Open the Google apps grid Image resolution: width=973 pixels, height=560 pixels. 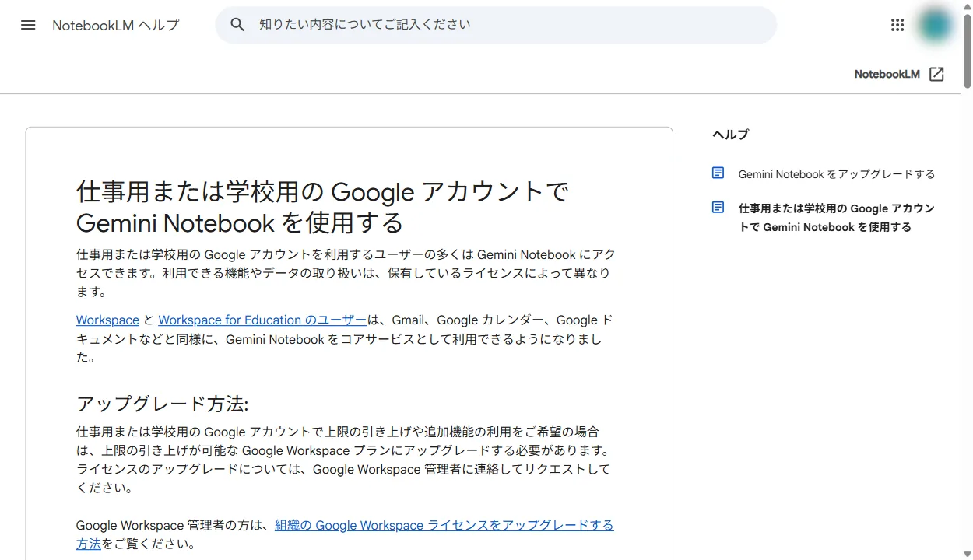[897, 25]
